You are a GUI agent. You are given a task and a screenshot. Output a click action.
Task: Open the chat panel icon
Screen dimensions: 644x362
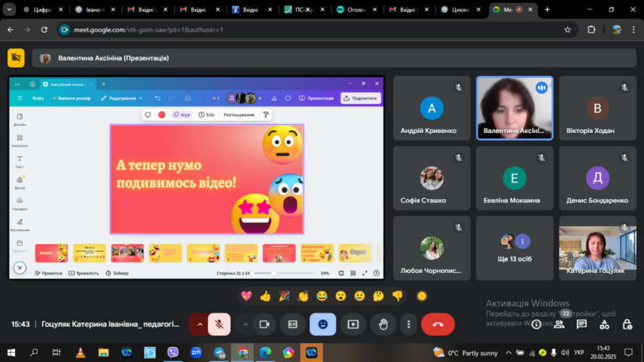[x=582, y=324]
